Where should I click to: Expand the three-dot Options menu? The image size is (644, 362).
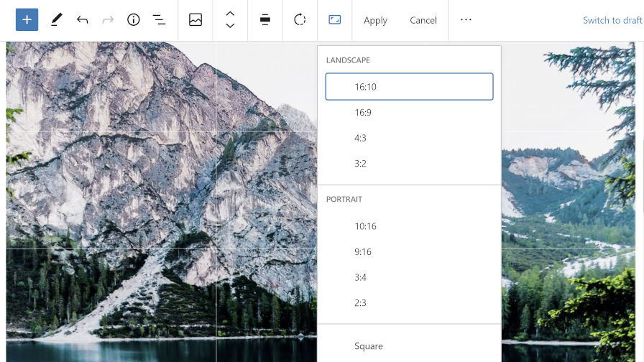click(466, 20)
